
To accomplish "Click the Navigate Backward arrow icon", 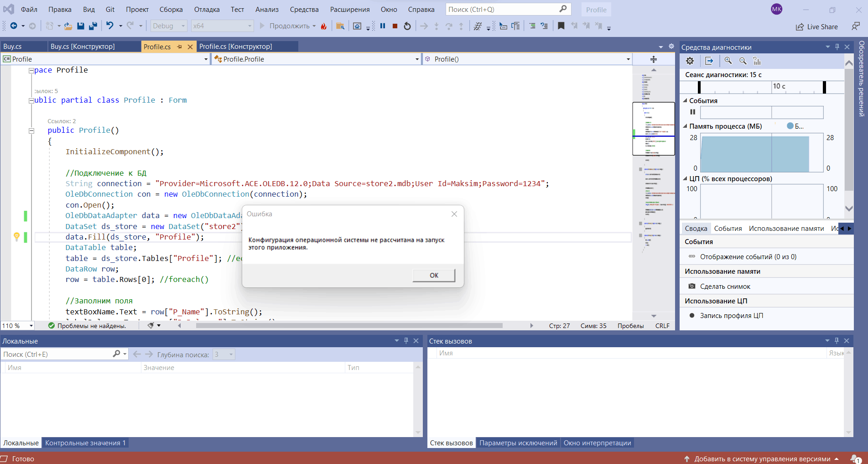I will tap(14, 26).
